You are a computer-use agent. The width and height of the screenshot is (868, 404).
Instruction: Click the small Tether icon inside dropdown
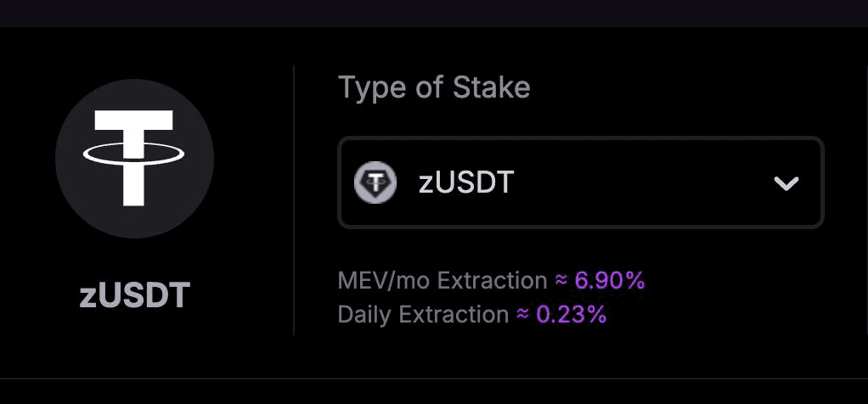coord(375,182)
